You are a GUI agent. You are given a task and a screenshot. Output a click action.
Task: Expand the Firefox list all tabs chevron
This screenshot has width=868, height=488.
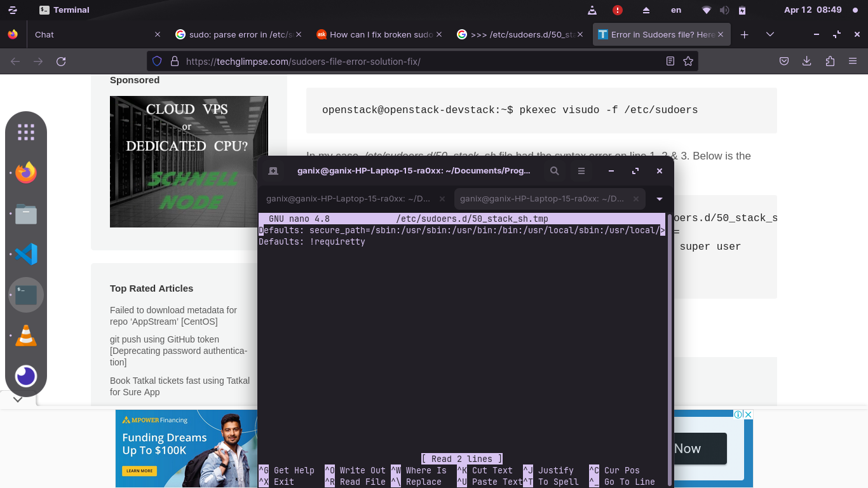click(x=770, y=34)
